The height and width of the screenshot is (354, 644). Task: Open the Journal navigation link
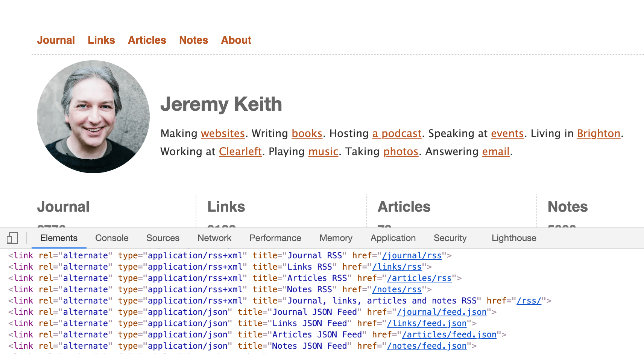point(56,40)
